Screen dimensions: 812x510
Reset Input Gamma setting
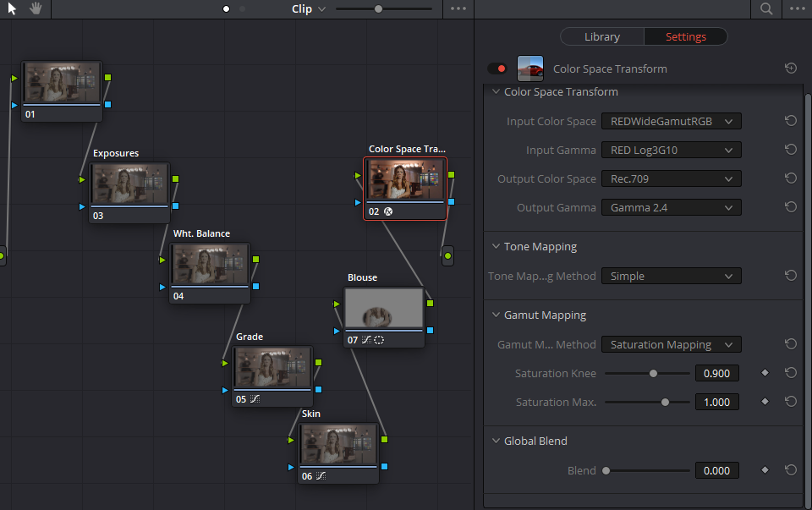pyautogui.click(x=791, y=150)
